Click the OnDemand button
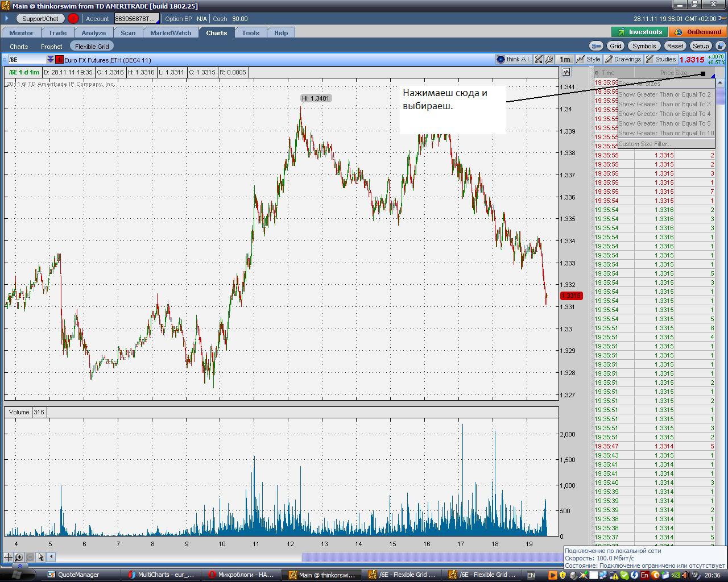The width and height of the screenshot is (728, 582). coord(699,32)
